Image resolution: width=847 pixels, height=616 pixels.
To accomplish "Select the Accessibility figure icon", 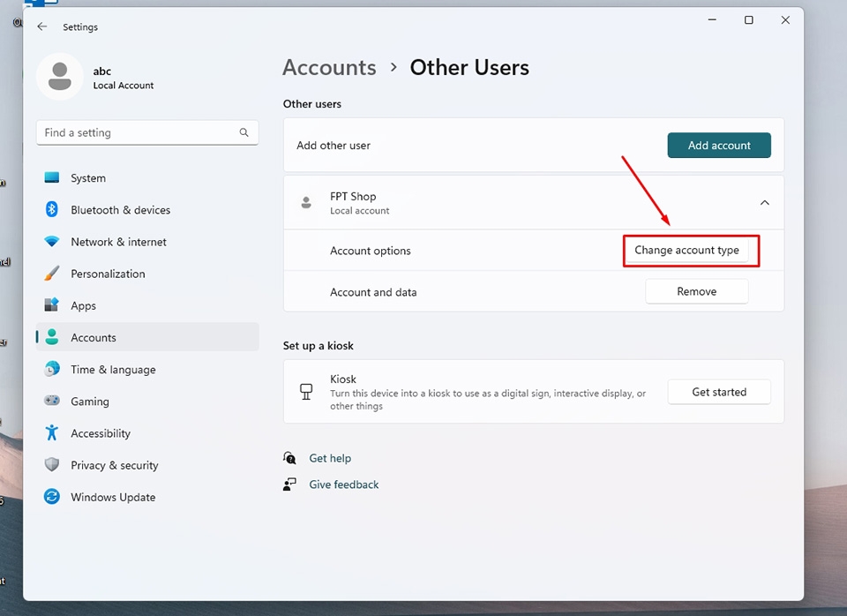I will pyautogui.click(x=52, y=432).
